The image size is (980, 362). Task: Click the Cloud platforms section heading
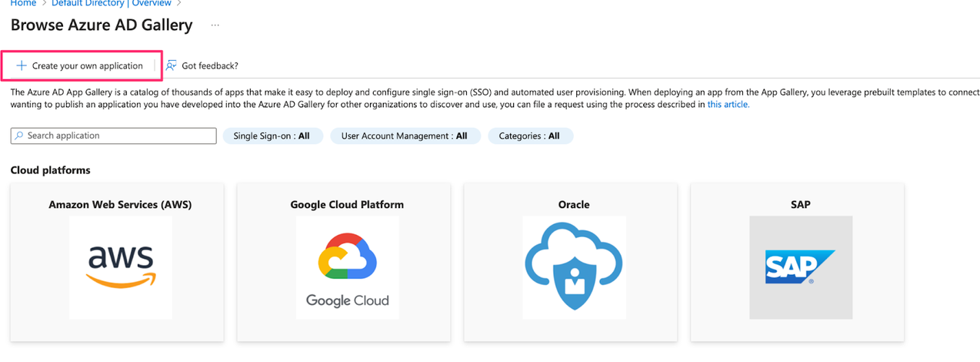(x=51, y=170)
